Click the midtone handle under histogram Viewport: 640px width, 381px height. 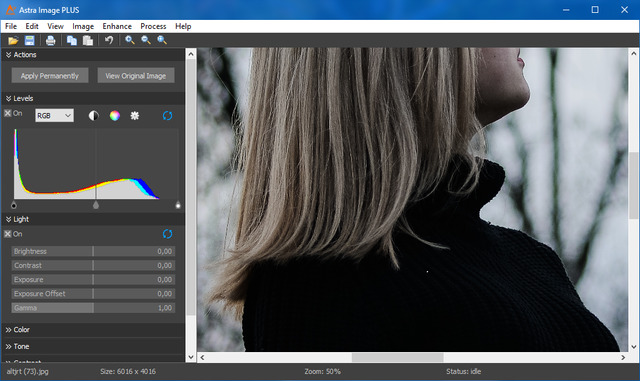coord(96,205)
